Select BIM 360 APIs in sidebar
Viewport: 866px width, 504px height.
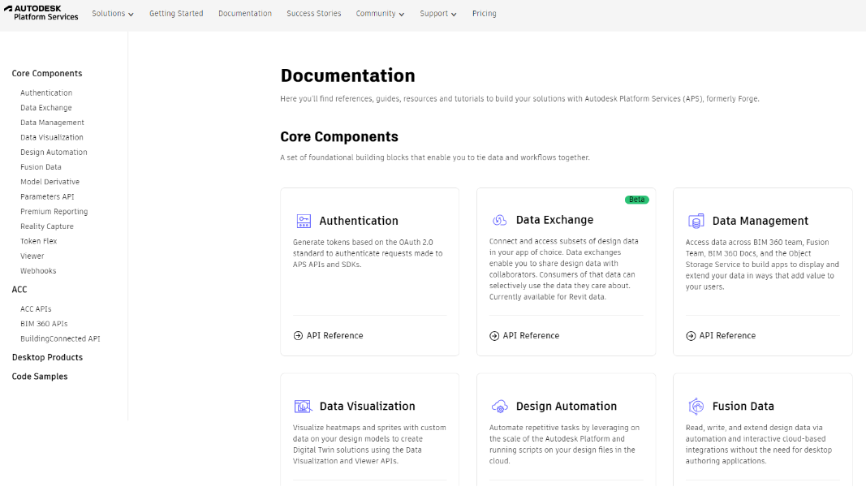point(44,324)
